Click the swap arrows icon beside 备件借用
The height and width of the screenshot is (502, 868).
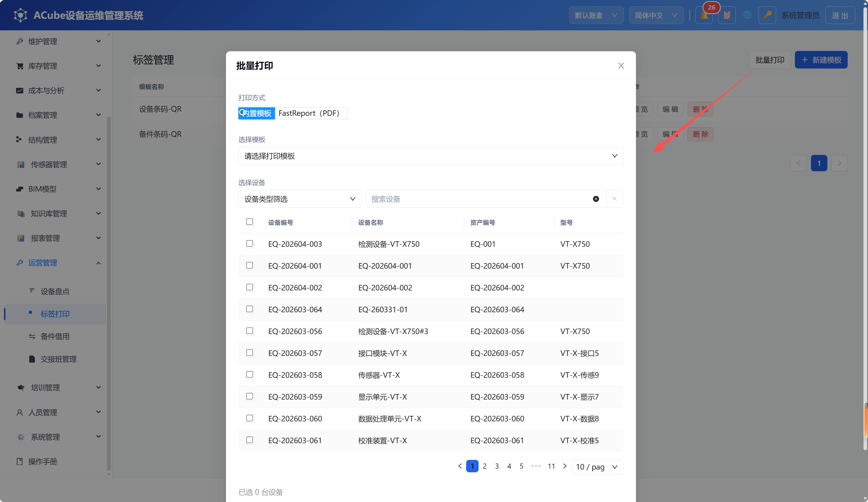coord(32,336)
